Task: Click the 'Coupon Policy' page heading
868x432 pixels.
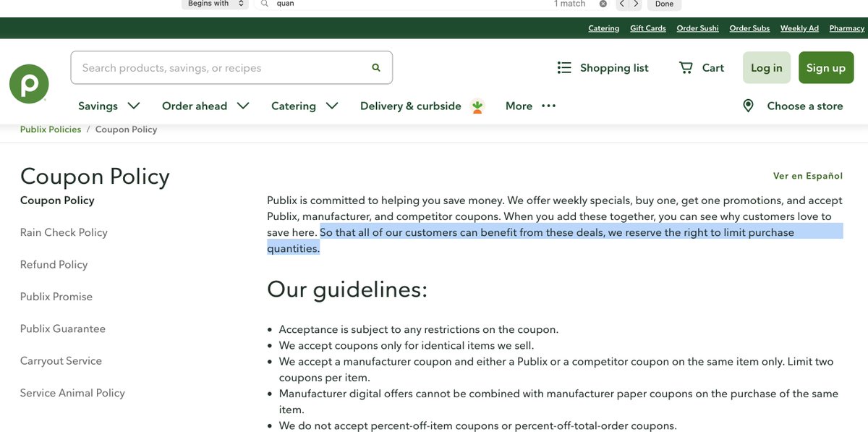Action: tap(95, 176)
